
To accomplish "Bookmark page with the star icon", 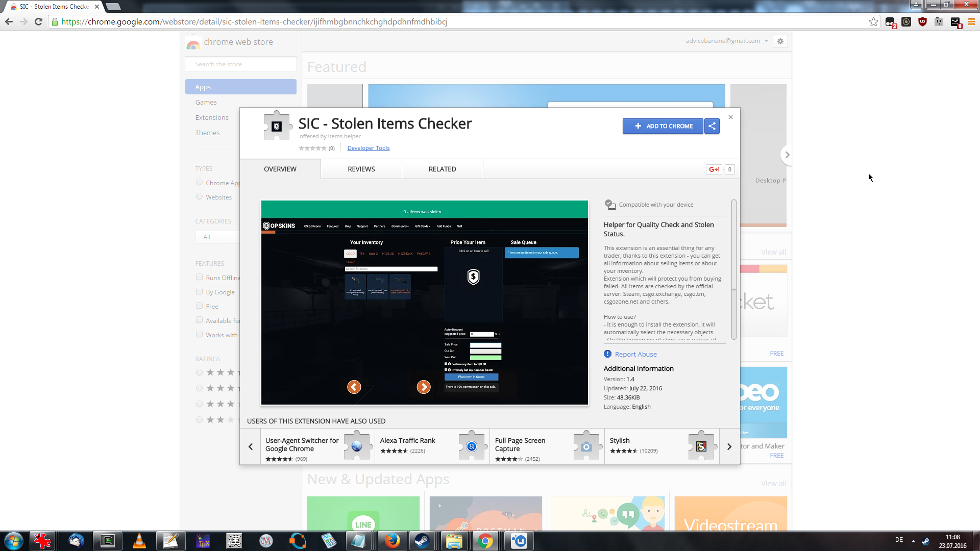I will (873, 22).
